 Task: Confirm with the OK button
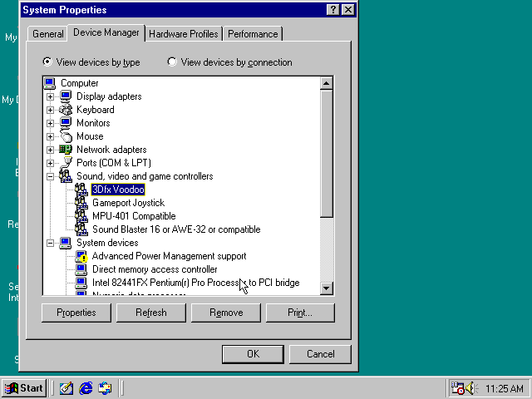(253, 354)
